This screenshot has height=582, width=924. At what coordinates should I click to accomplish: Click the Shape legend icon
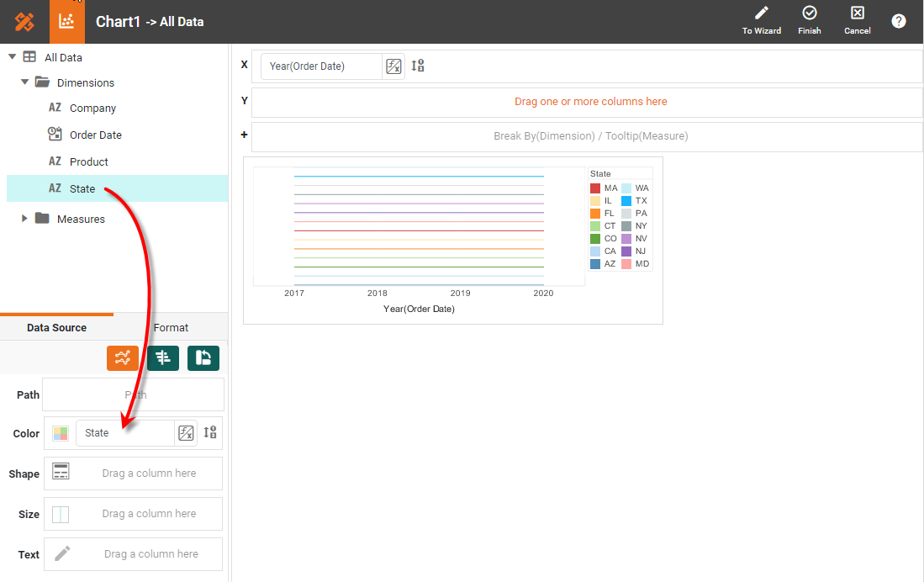click(61, 472)
